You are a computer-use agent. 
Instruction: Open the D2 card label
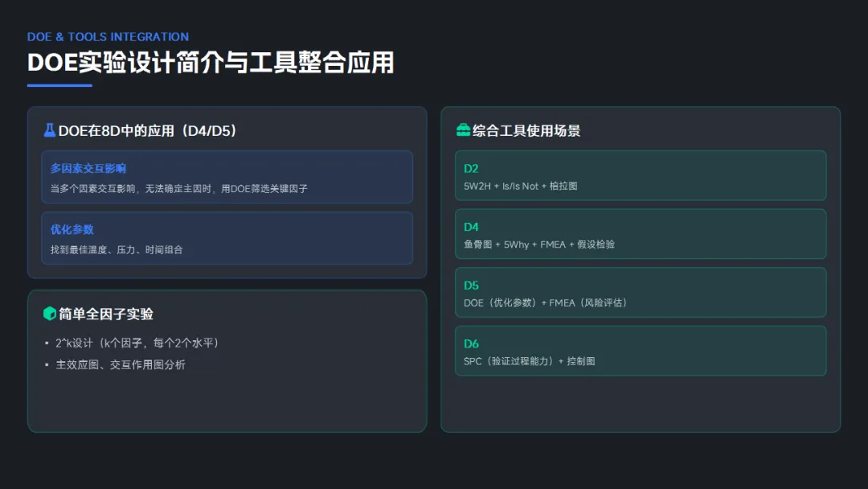471,168
